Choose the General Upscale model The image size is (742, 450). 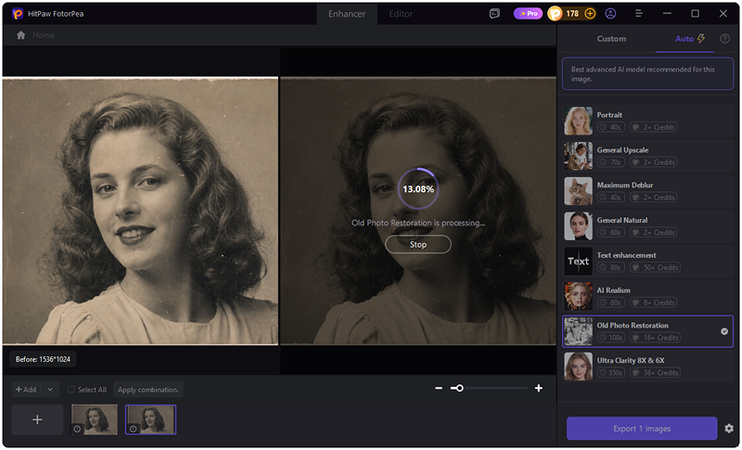coord(647,156)
